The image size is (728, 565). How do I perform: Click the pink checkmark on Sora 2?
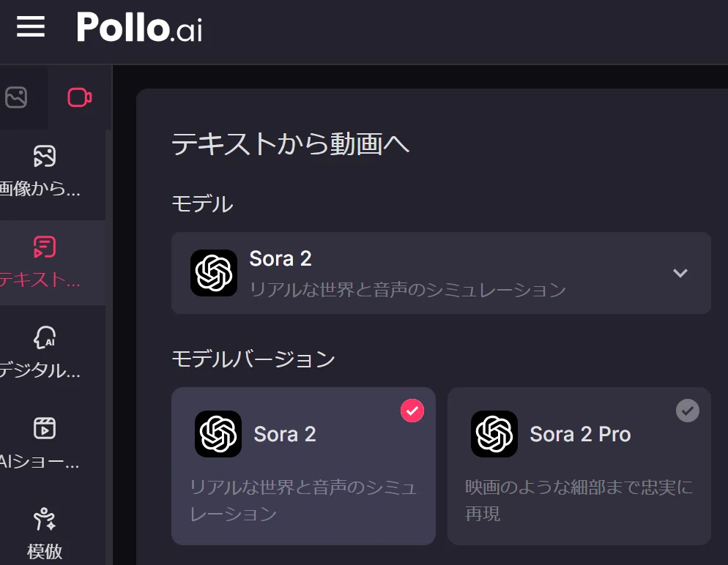412,411
